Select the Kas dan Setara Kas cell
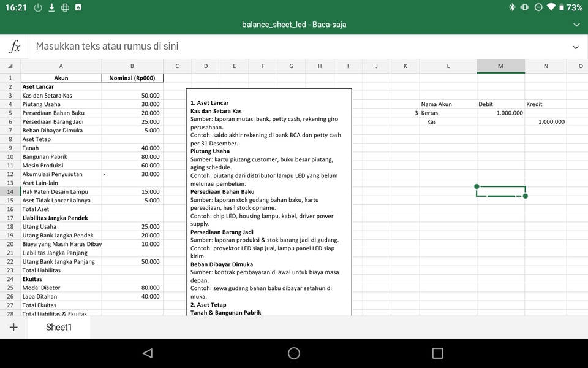This screenshot has height=368, width=588. click(x=61, y=96)
